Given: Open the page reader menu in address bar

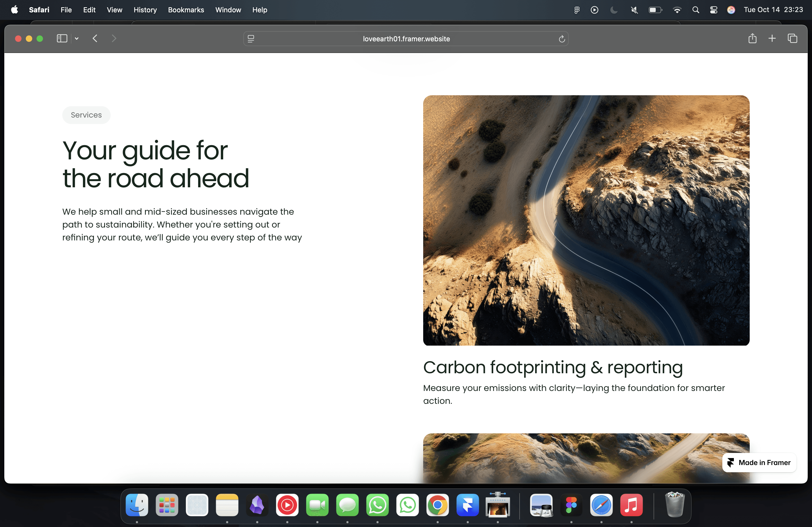Looking at the screenshot, I should [x=251, y=39].
